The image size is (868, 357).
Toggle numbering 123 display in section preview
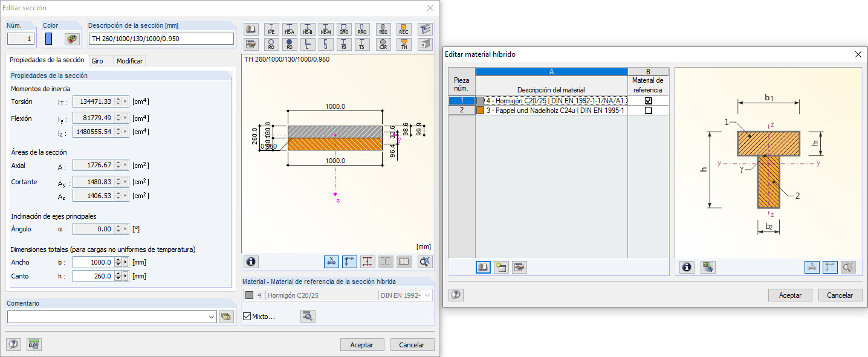coord(404,262)
